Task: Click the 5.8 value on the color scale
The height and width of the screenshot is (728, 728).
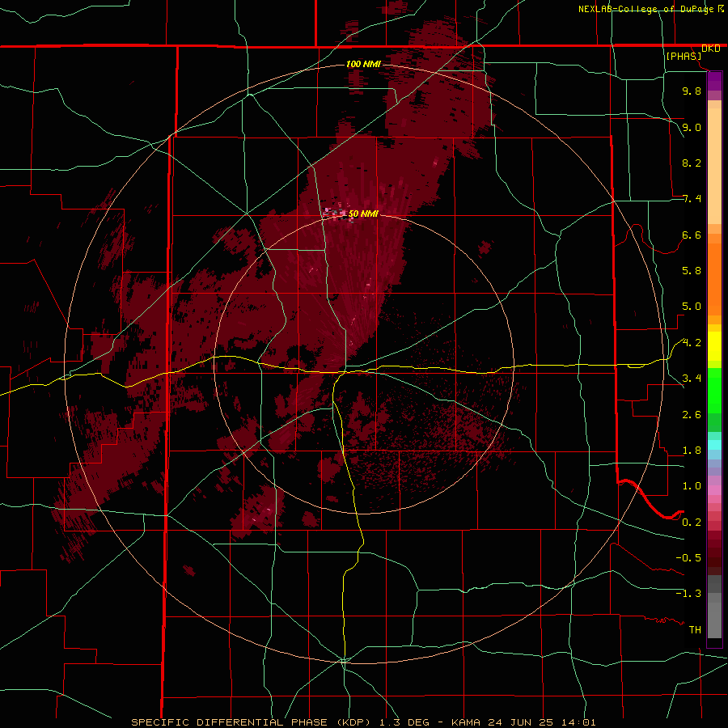Action: tap(692, 271)
